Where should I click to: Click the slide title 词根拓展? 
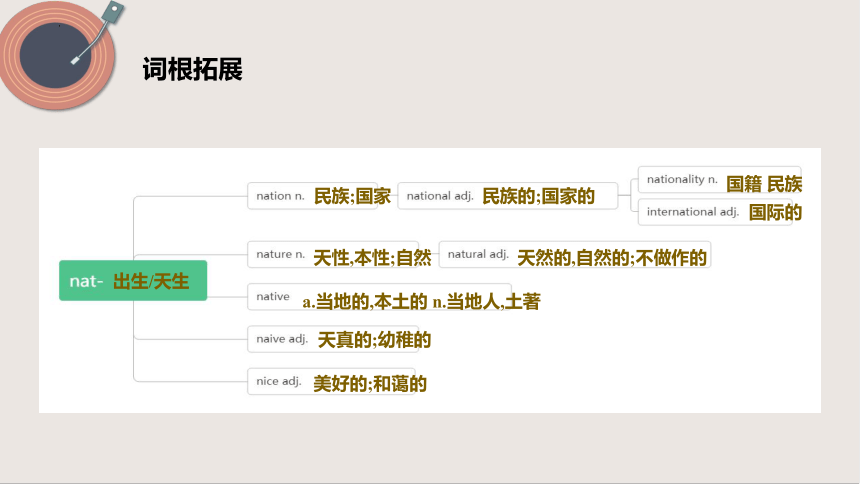tap(193, 70)
